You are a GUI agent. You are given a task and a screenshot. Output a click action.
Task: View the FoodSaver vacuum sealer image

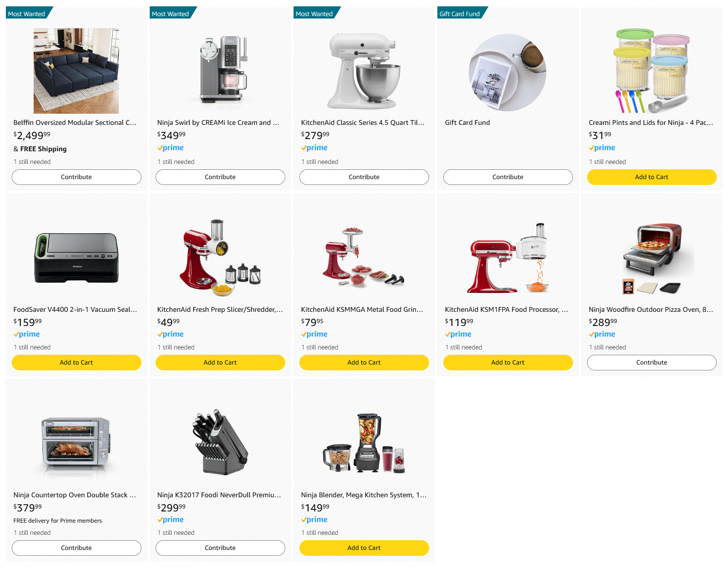[x=77, y=258]
